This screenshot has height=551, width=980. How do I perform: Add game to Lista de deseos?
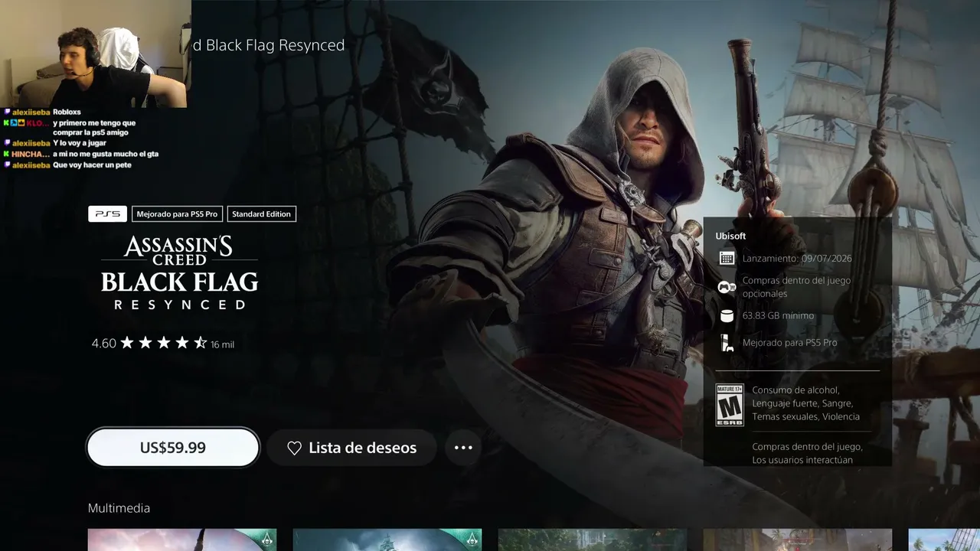coord(351,448)
